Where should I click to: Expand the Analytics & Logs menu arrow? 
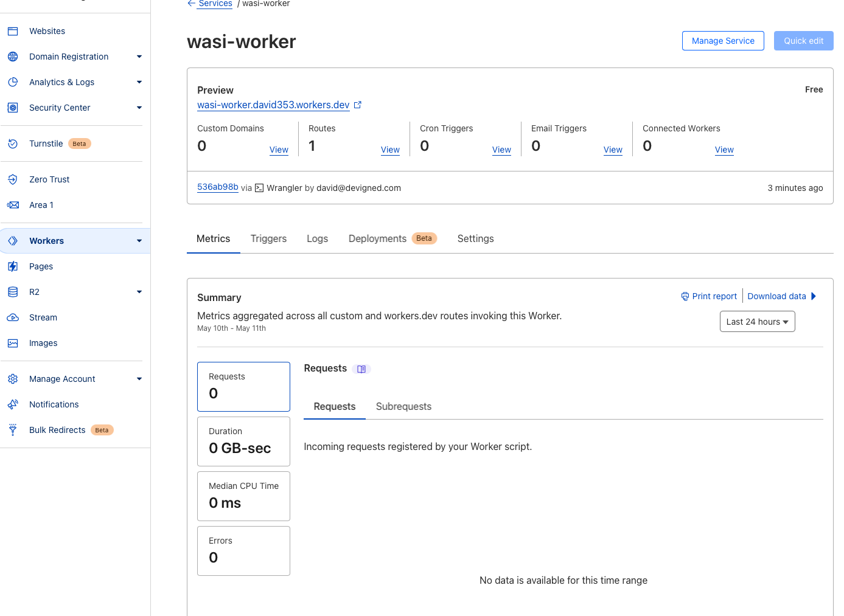(x=139, y=82)
